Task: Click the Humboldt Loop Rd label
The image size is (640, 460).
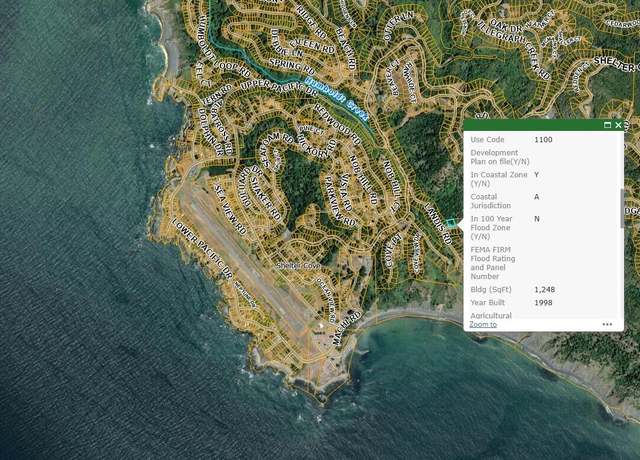Action: (x=224, y=46)
